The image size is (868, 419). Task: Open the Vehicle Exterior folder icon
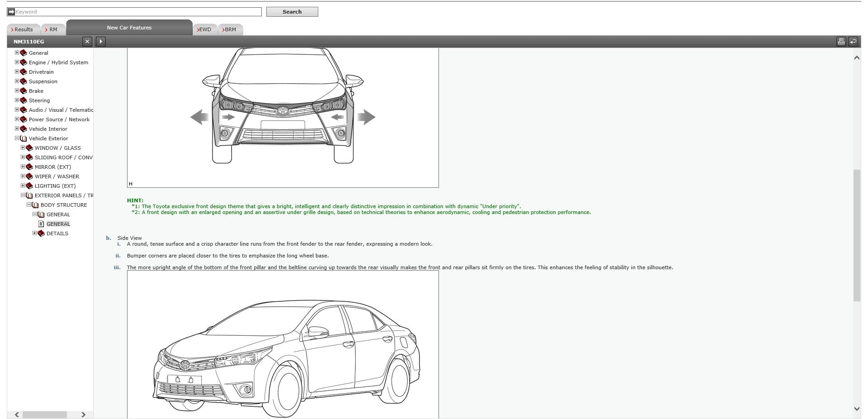pos(24,138)
